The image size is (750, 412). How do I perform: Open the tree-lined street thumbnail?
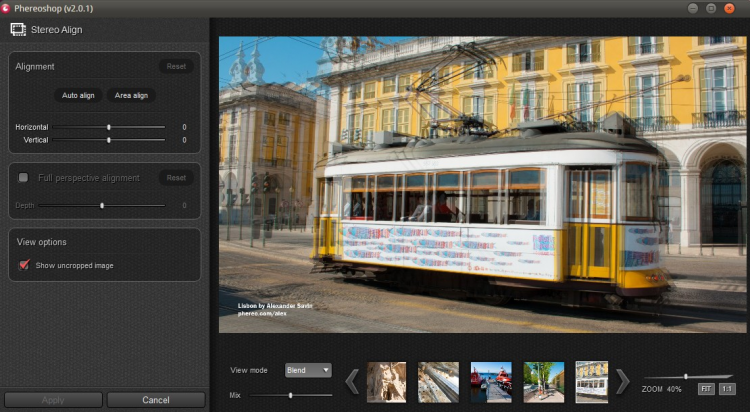click(543, 382)
